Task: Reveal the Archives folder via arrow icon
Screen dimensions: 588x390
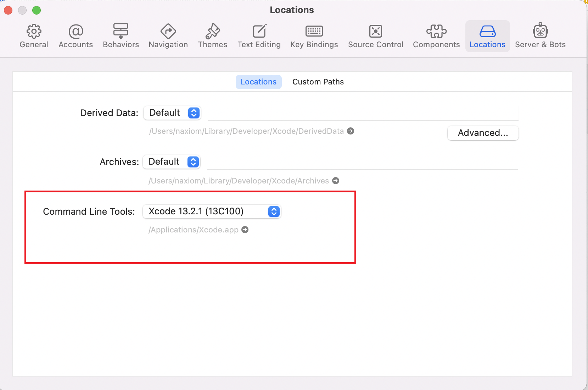Action: click(x=336, y=181)
